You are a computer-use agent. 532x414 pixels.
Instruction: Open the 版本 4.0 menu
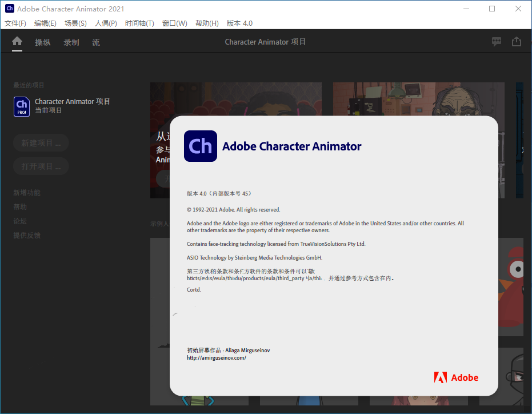[x=239, y=23]
